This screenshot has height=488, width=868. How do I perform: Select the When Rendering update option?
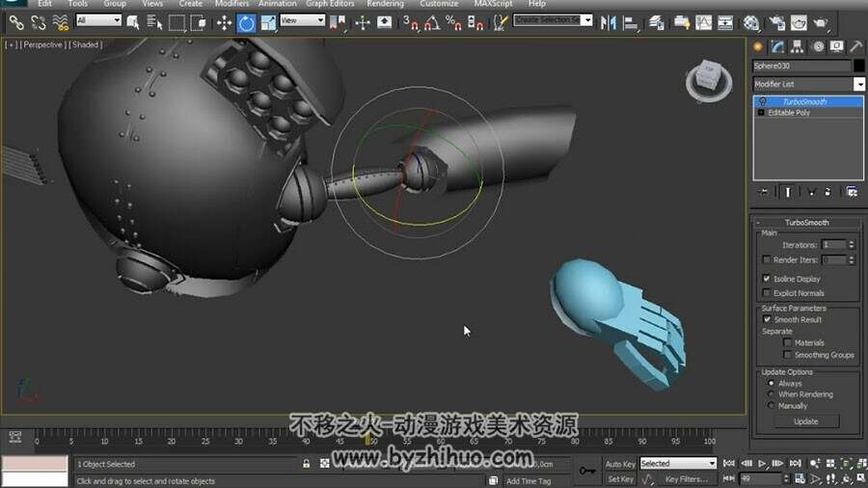[772, 393]
